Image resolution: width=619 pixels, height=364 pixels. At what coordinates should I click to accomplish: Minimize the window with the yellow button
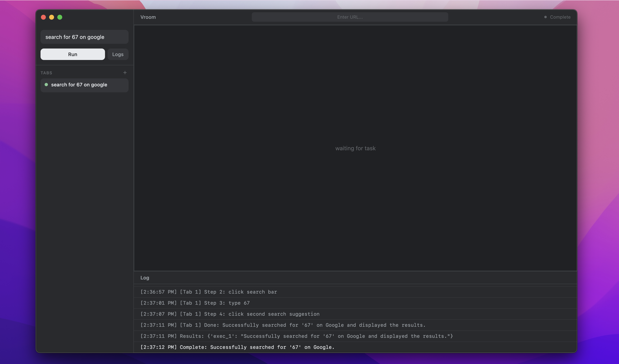pos(52,17)
